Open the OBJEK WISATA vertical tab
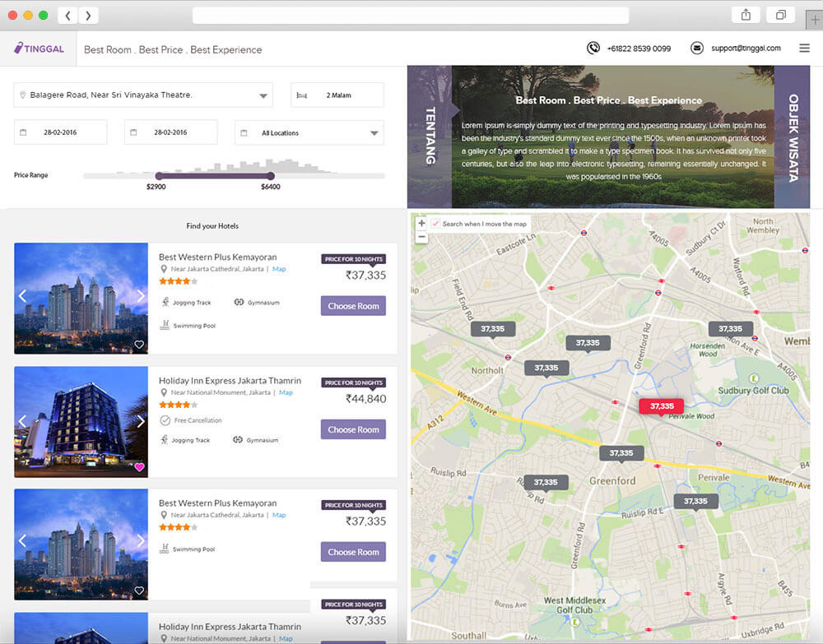Screen dimensions: 823x644 pos(793,137)
